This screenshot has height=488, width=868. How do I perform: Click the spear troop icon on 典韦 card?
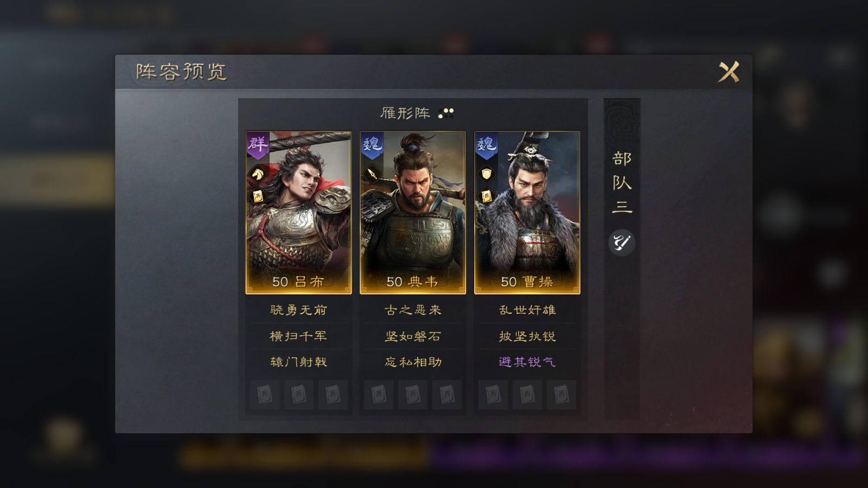coord(372,174)
